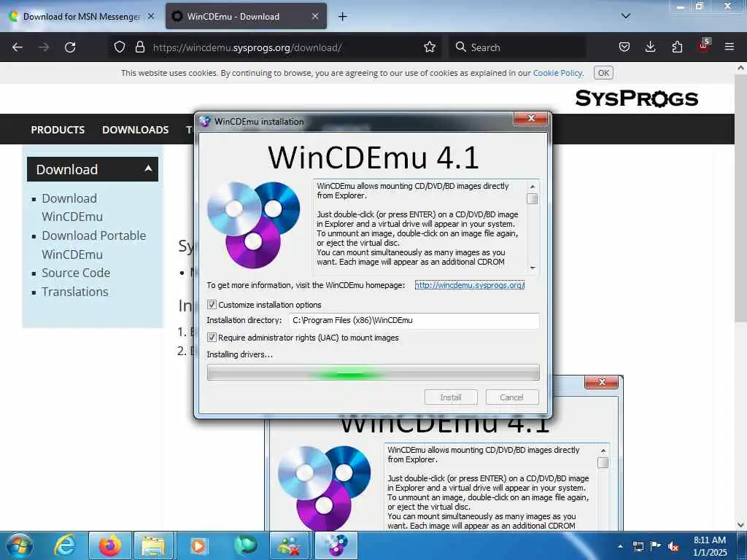Screen dimensions: 747x560
Task: Open the DOWNLOADS menu
Action: coord(135,130)
